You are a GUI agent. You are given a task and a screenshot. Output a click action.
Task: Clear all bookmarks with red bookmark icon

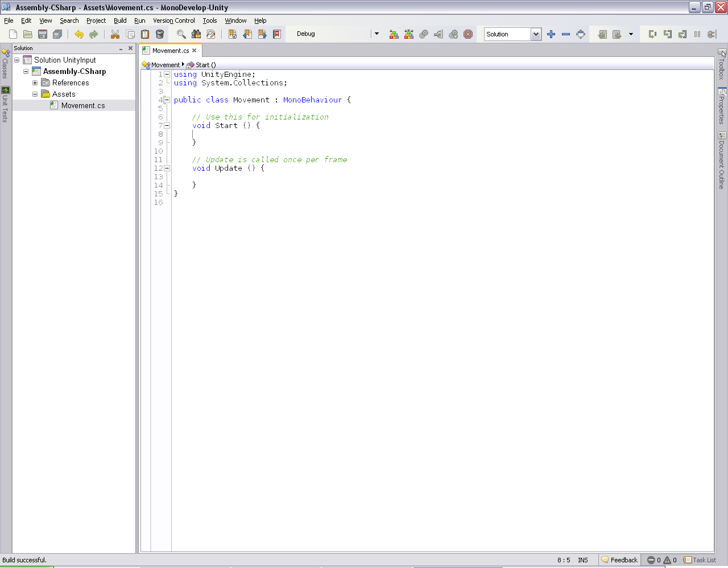[276, 34]
